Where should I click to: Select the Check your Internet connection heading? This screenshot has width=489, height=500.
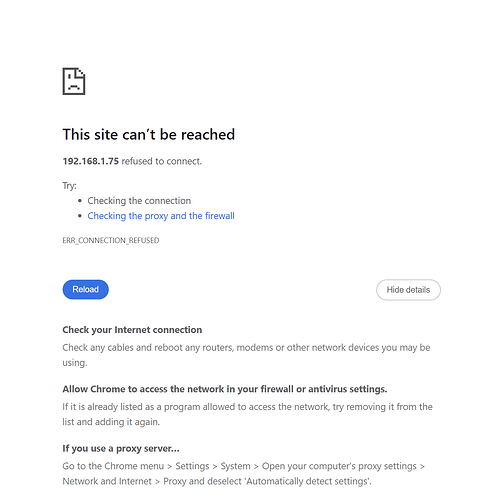coord(132,330)
